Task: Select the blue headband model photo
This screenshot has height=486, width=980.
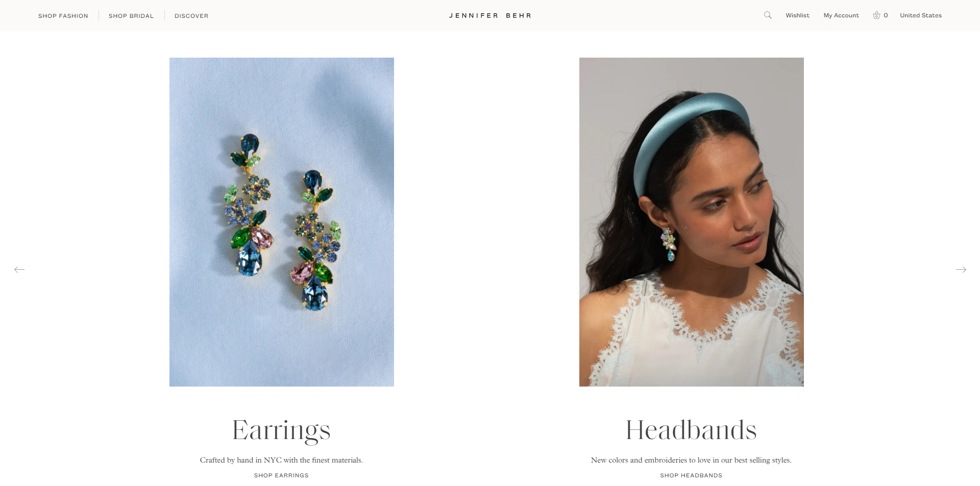Action: [x=692, y=222]
